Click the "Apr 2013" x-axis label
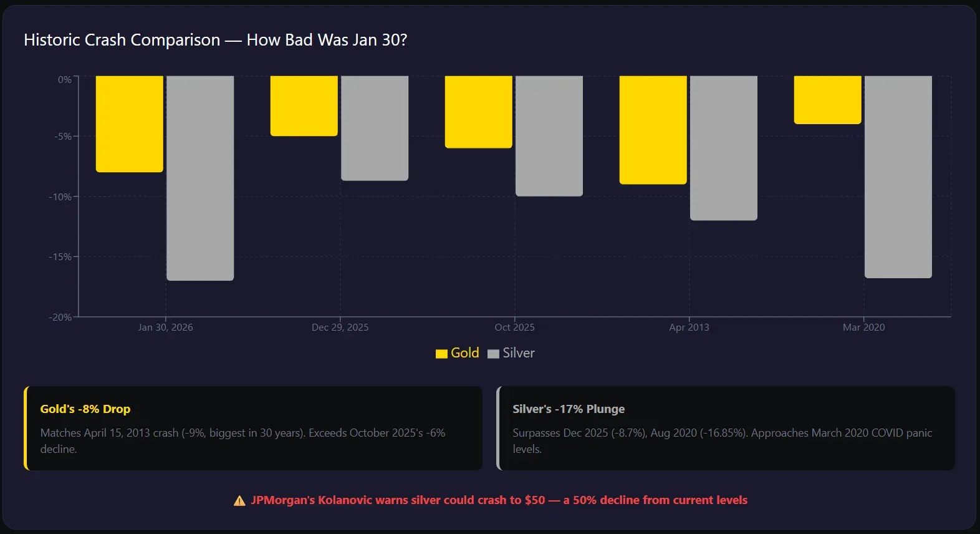The image size is (980, 534). 689,328
